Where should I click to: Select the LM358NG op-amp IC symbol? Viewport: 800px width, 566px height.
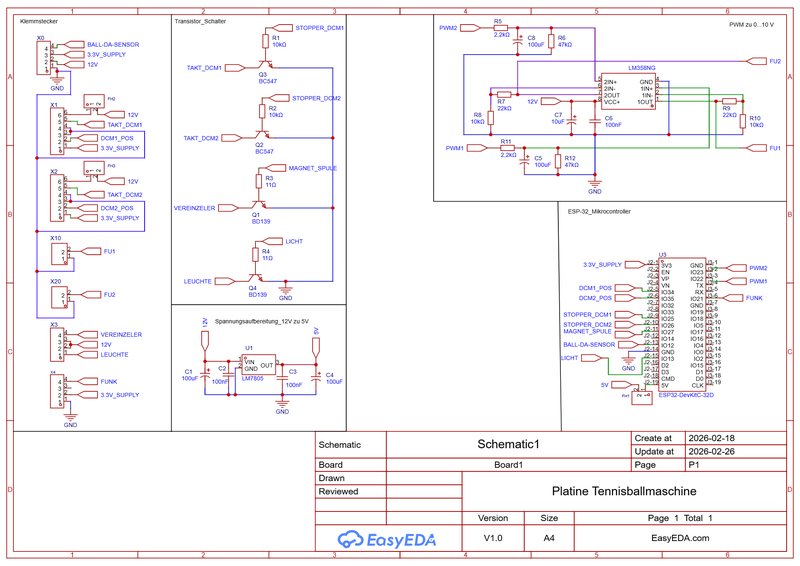(628, 91)
